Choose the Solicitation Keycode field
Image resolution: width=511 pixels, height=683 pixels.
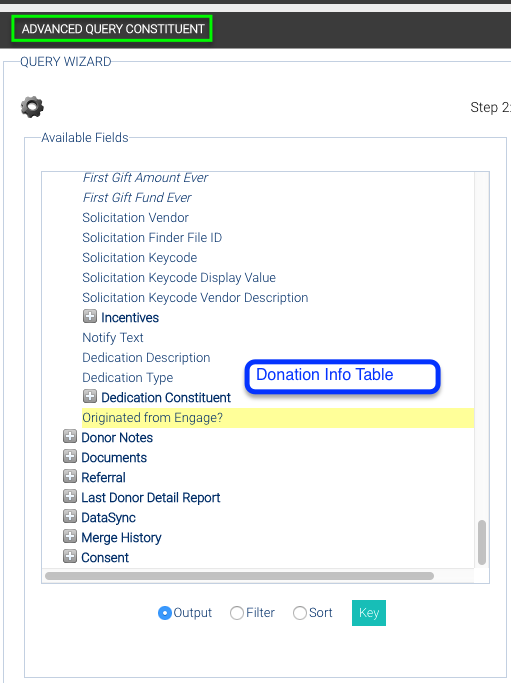click(139, 257)
